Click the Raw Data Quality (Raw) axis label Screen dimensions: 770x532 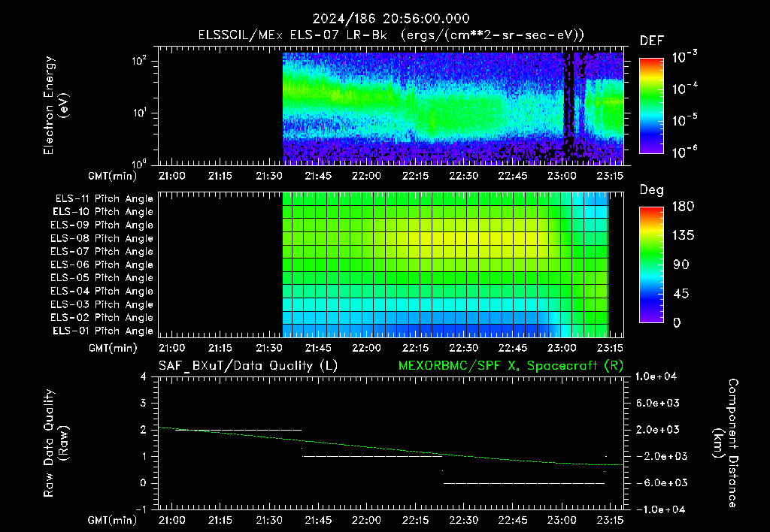point(56,443)
